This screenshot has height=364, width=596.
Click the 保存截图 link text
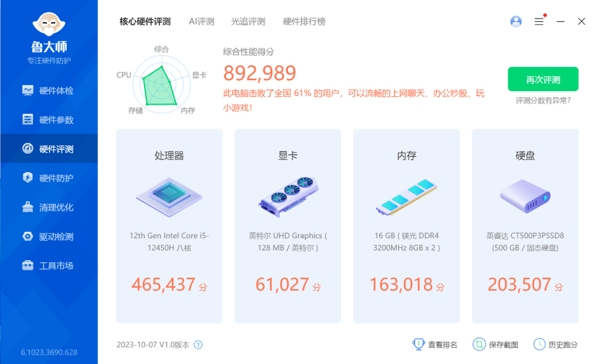[x=503, y=345]
